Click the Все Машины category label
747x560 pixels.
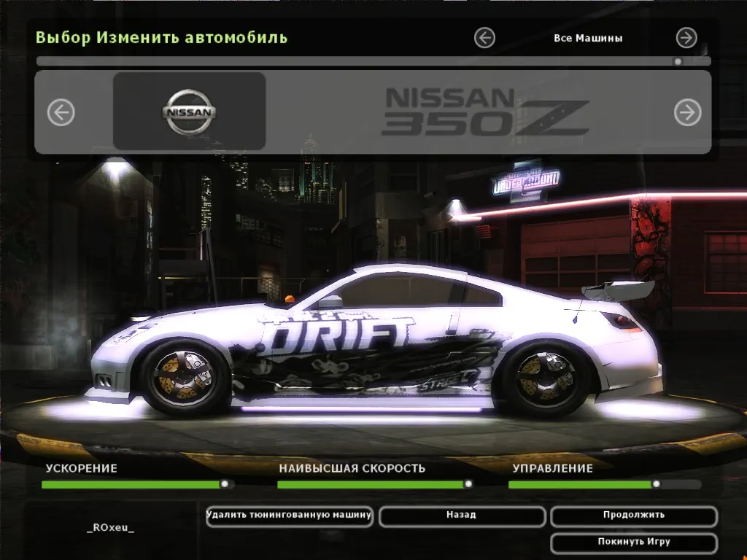(x=588, y=38)
